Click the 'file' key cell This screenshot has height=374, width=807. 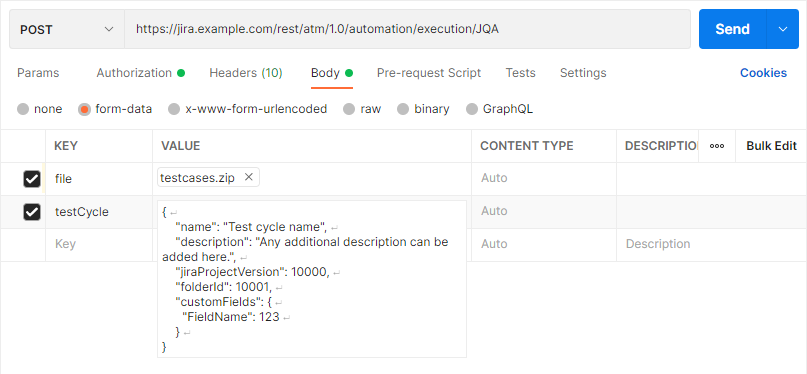coord(99,179)
